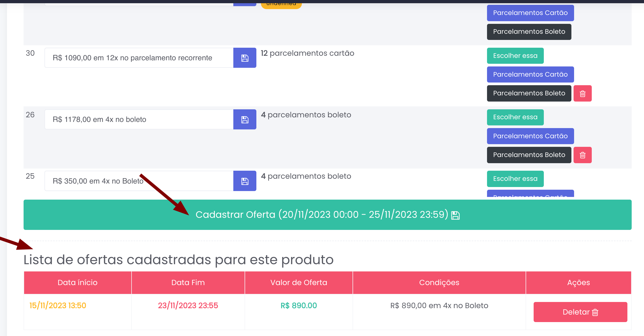Edit the R$ 1090,00 em 12x text field
The height and width of the screenshot is (336, 644).
[139, 58]
